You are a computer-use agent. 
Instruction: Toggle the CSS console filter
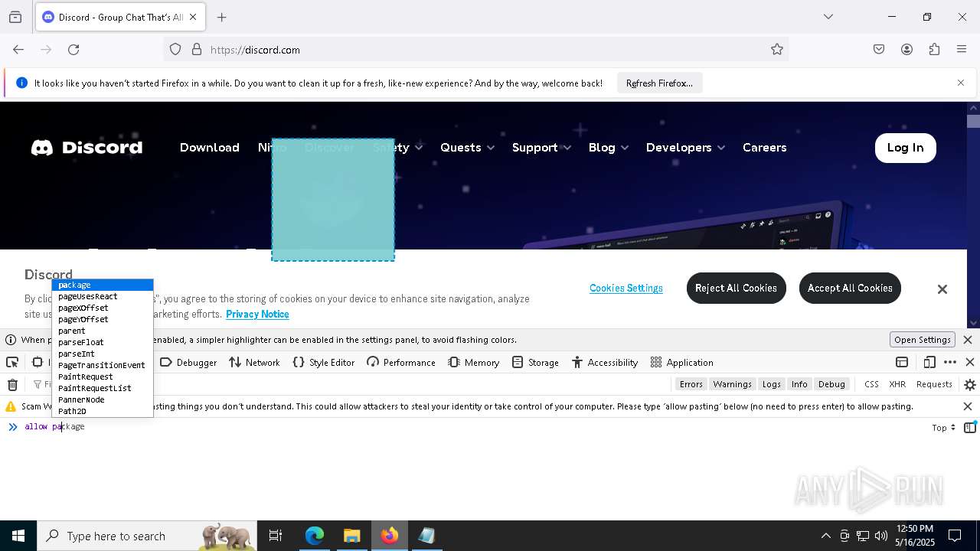tap(871, 384)
